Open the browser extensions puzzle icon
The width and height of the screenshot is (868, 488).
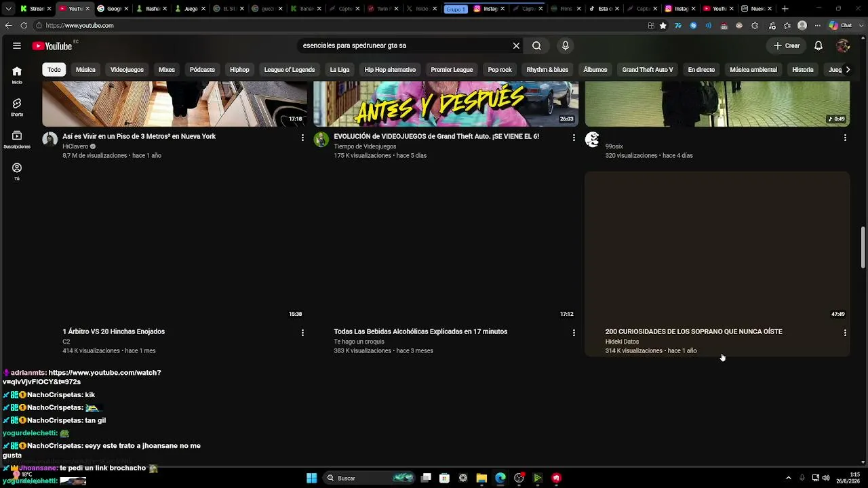click(x=755, y=25)
